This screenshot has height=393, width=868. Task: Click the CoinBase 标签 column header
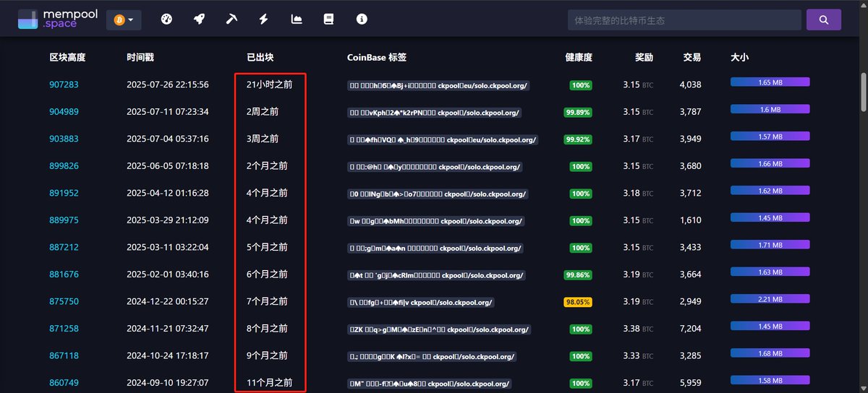coord(376,57)
